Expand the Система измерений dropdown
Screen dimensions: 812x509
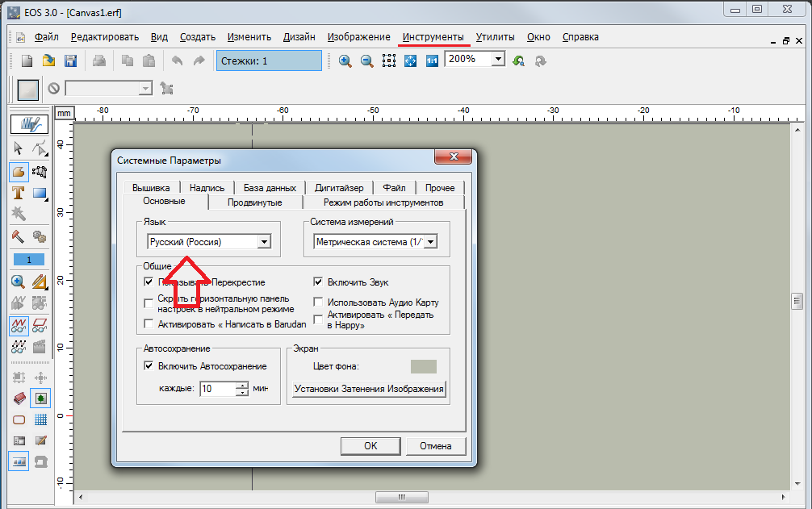431,241
